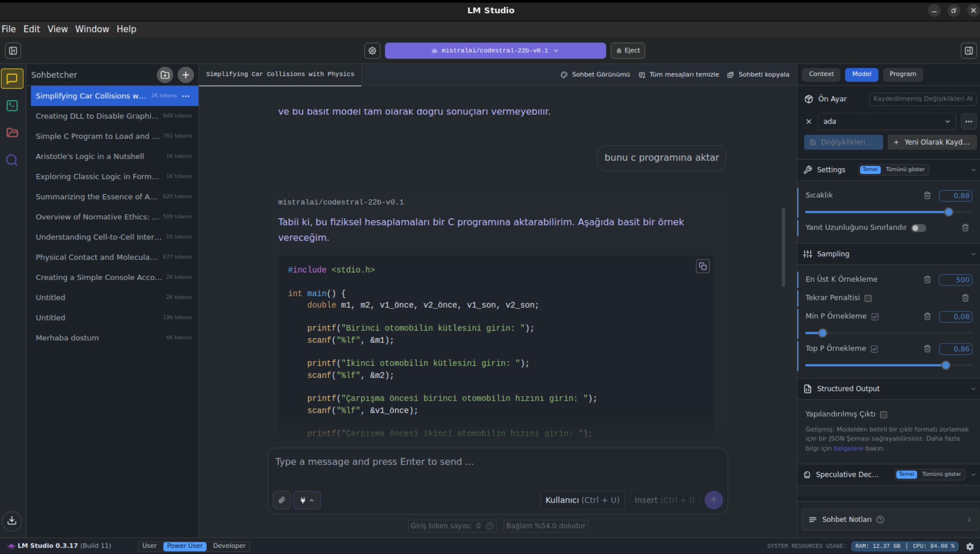The width and height of the screenshot is (980, 554).
Task: Toggle the right sidebar panel icon
Action: click(x=968, y=50)
